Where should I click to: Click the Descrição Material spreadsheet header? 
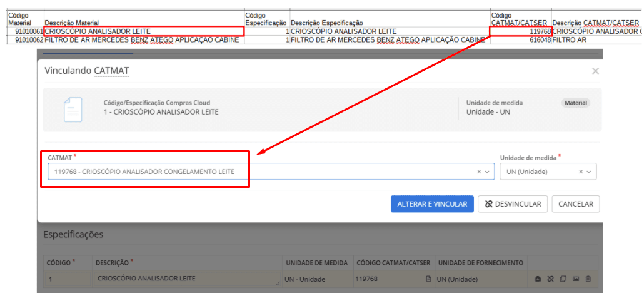pos(71,23)
